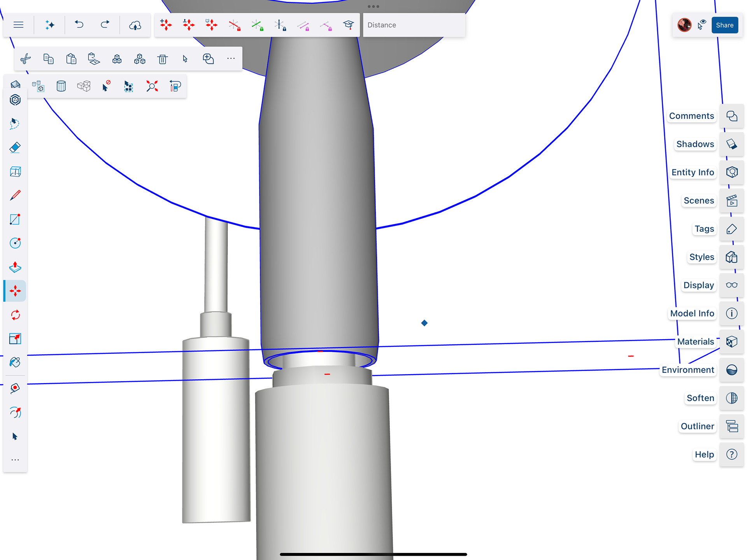Activate the Push/Pull tool
This screenshot has height=560, width=747.
pos(15,267)
